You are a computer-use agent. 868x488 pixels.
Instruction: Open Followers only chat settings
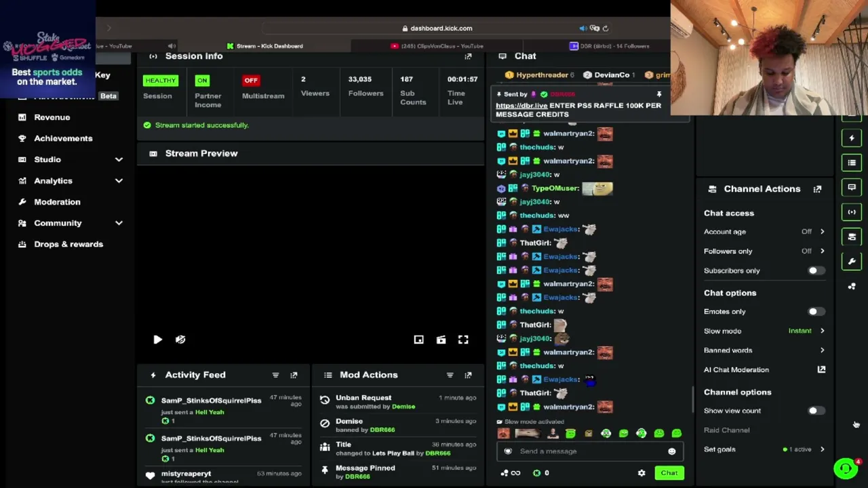[x=764, y=251]
